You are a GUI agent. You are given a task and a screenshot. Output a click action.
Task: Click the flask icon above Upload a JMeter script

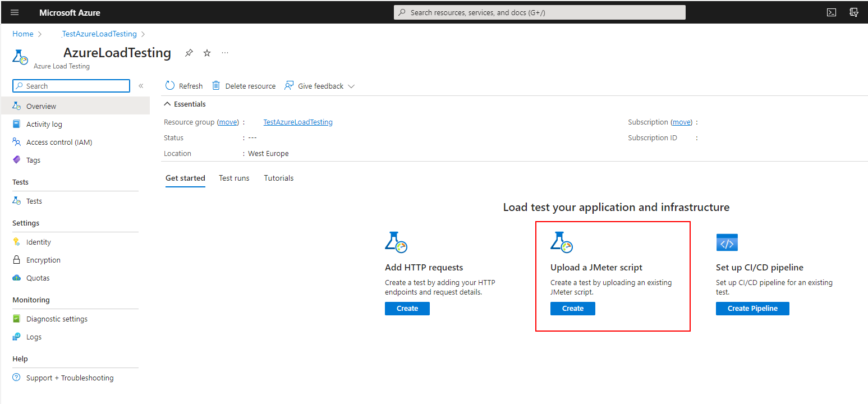(x=562, y=242)
